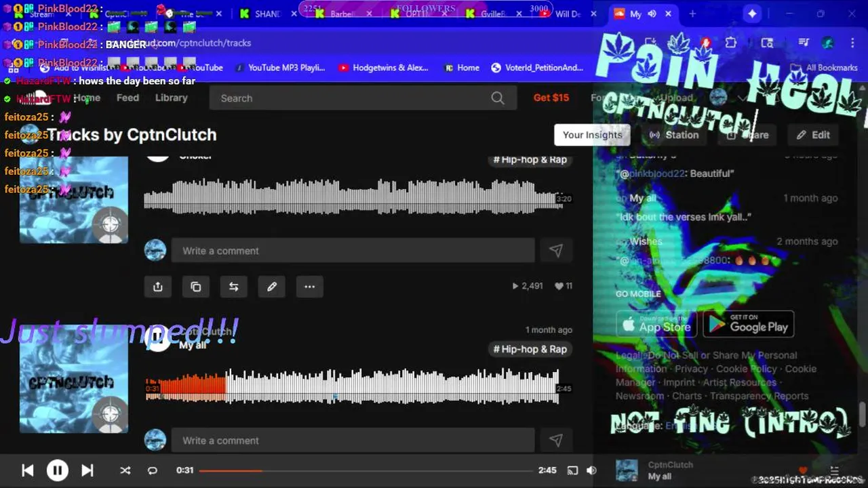Toggle shuffle in the player bar
Image resolution: width=868 pixels, height=488 pixels.
tap(125, 470)
